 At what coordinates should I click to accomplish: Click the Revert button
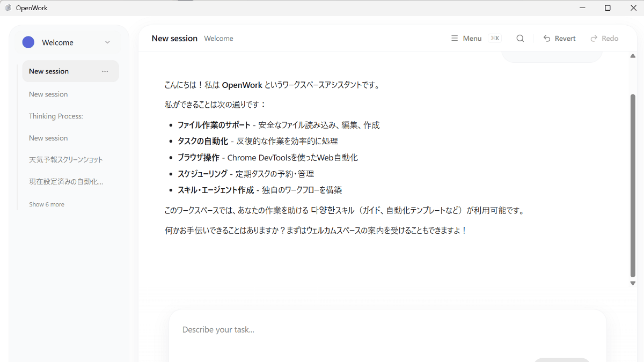pos(560,38)
